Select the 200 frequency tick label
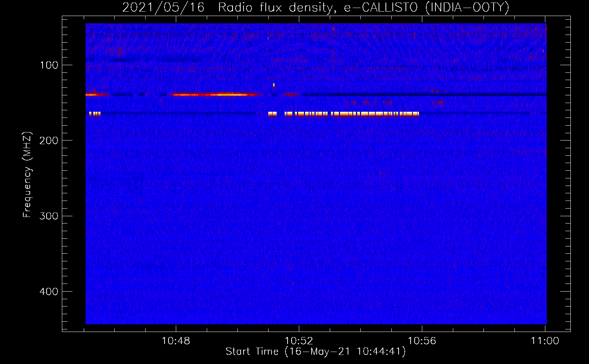589x364 pixels. click(49, 141)
